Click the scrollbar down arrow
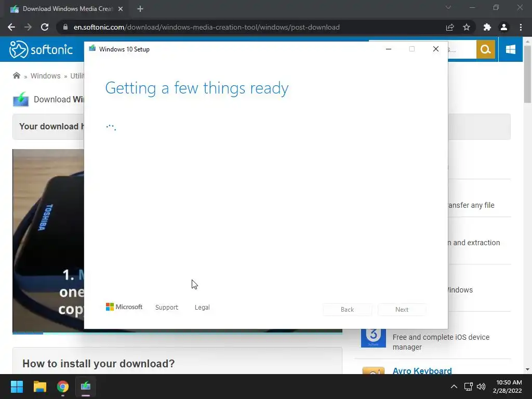This screenshot has height=399, width=532. [527, 369]
